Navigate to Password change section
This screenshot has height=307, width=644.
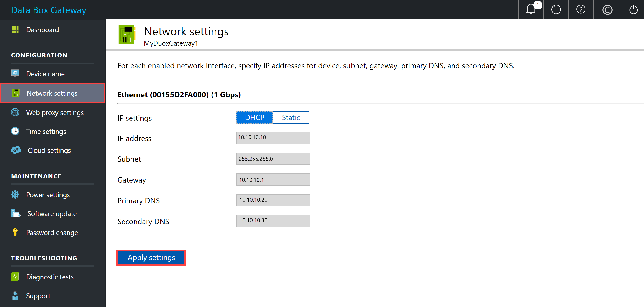tap(52, 233)
